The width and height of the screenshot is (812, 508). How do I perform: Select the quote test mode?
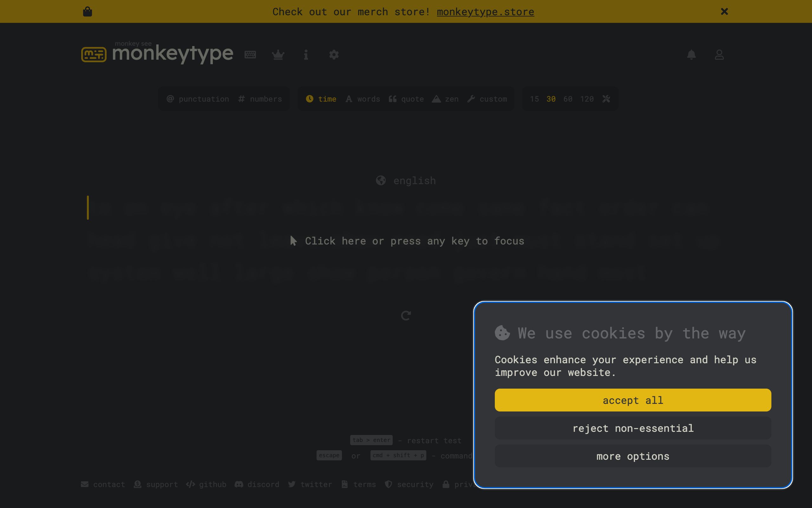(x=406, y=99)
